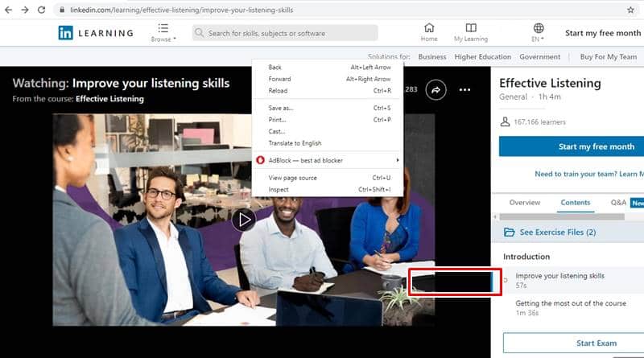The width and height of the screenshot is (644, 358).
Task: Choose Print... in the context menu
Action: [328, 120]
